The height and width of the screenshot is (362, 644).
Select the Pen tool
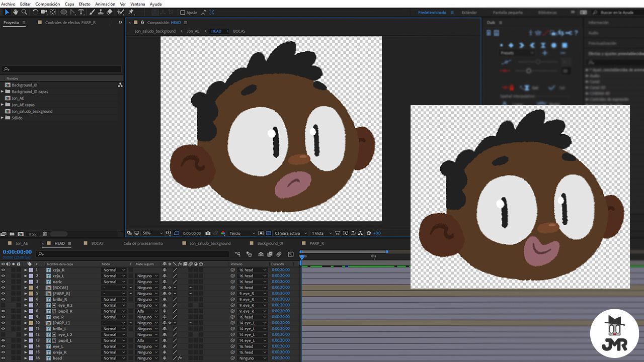72,12
